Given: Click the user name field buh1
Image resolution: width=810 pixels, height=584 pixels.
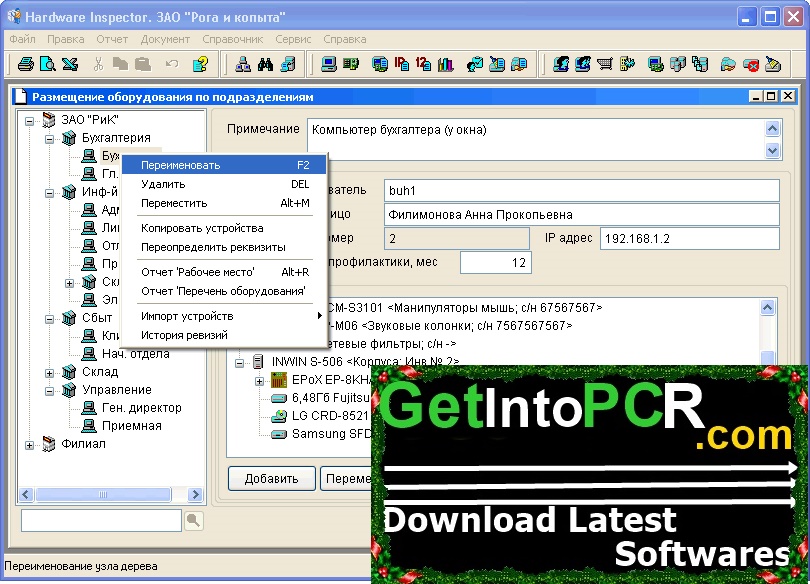Looking at the screenshot, I should tap(582, 191).
